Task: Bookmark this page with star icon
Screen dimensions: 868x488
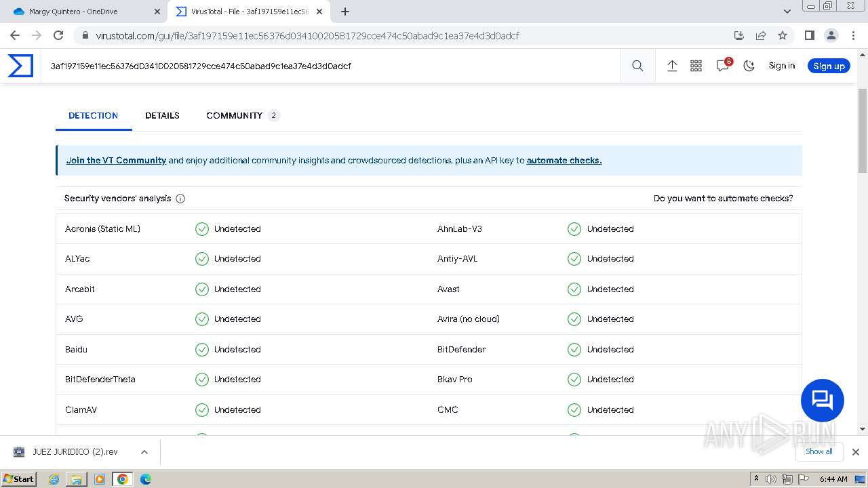Action: click(783, 35)
